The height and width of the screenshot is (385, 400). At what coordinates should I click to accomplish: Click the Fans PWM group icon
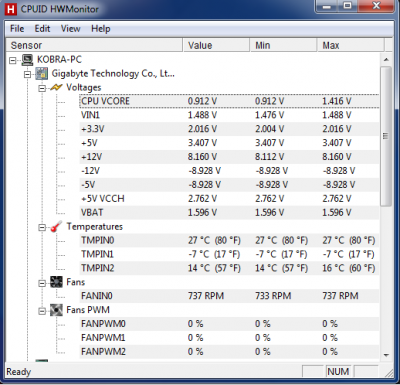pos(56,310)
